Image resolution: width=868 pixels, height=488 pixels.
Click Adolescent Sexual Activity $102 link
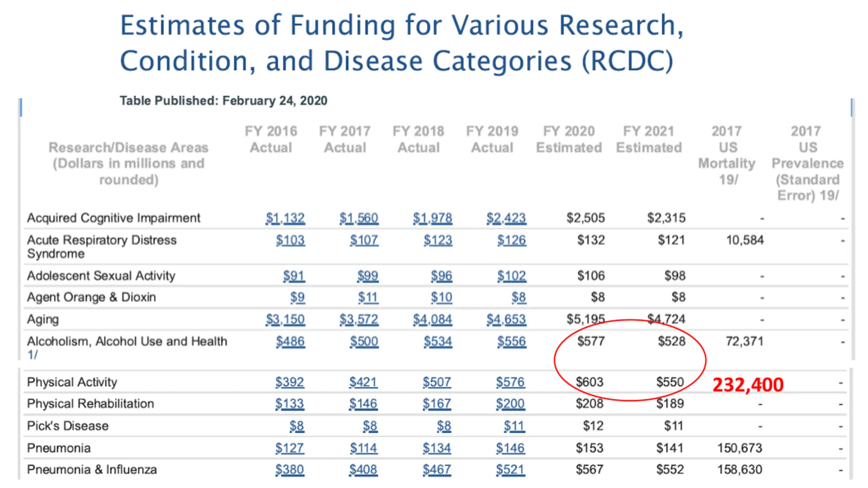point(512,276)
